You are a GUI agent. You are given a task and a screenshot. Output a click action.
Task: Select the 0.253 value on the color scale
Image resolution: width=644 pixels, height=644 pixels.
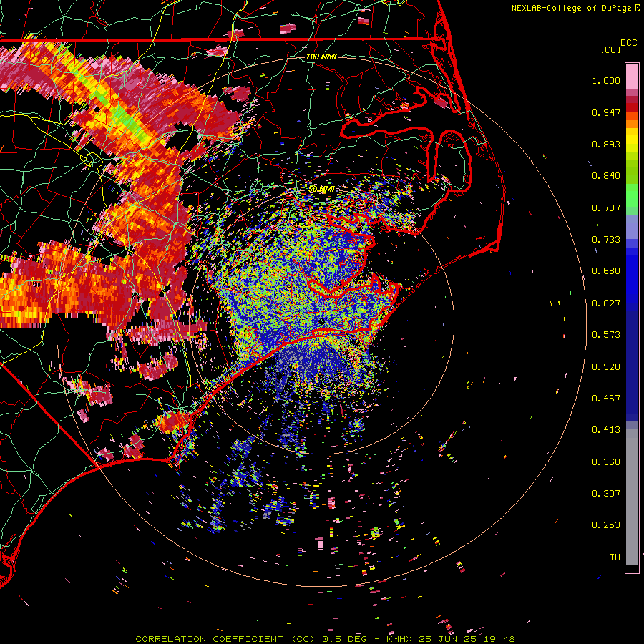[606, 525]
